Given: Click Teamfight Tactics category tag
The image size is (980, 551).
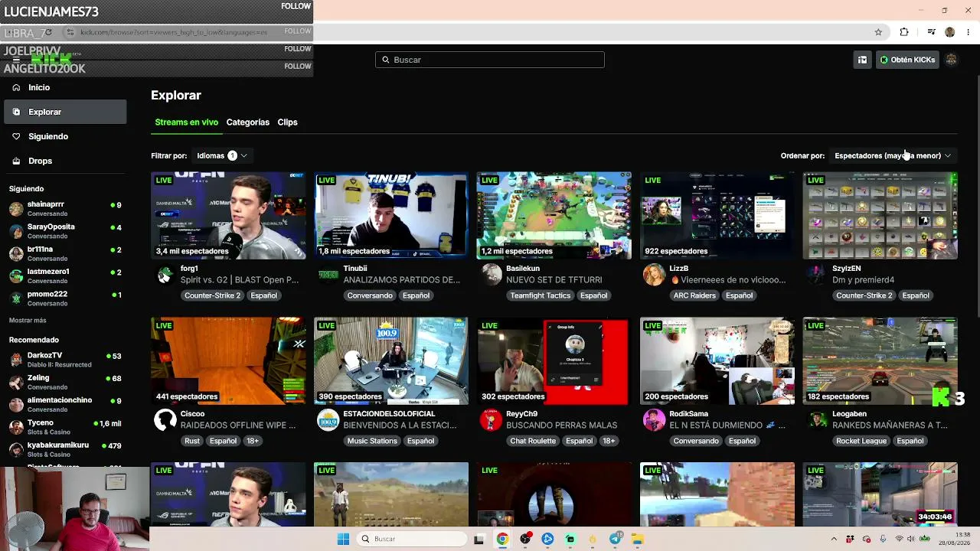Looking at the screenshot, I should pos(541,295).
